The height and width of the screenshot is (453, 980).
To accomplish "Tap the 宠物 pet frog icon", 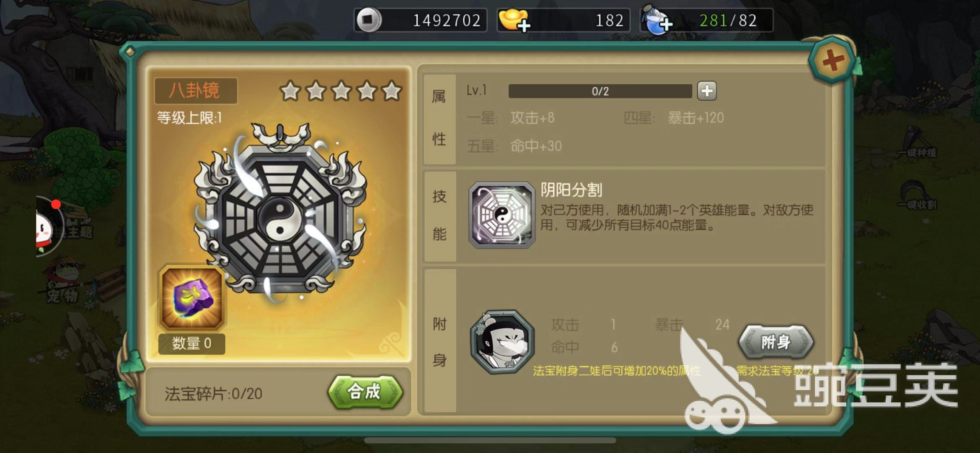I will click(x=65, y=280).
